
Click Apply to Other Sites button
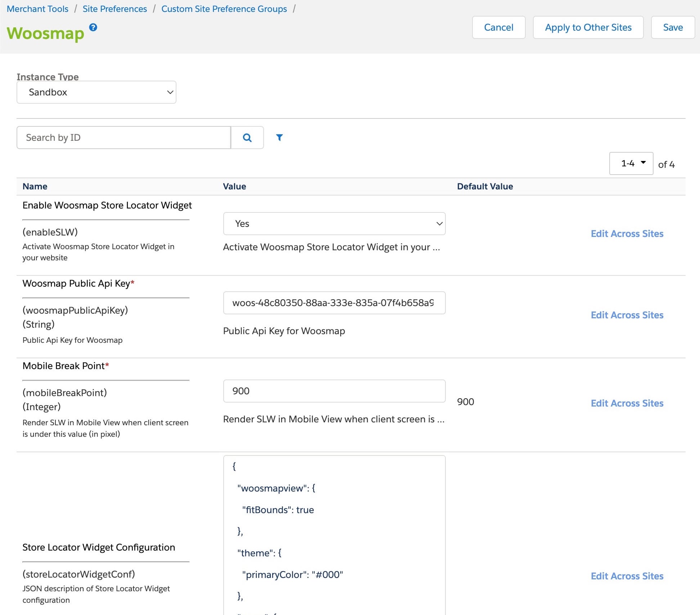pyautogui.click(x=588, y=27)
